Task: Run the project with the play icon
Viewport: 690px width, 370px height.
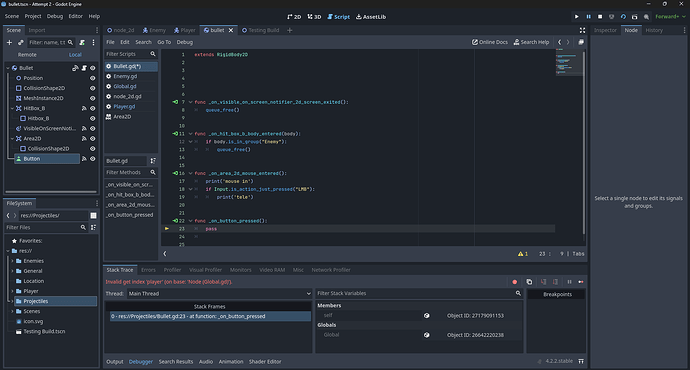Action: pos(576,17)
